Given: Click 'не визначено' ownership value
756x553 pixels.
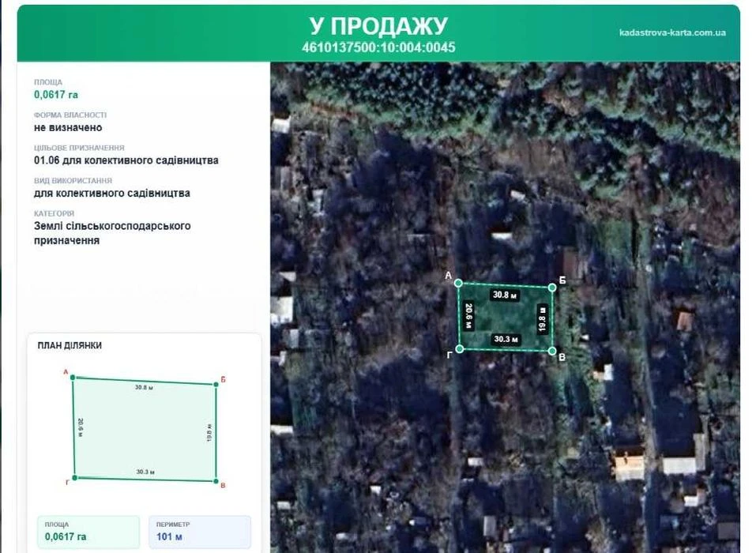Looking at the screenshot, I should [x=68, y=128].
